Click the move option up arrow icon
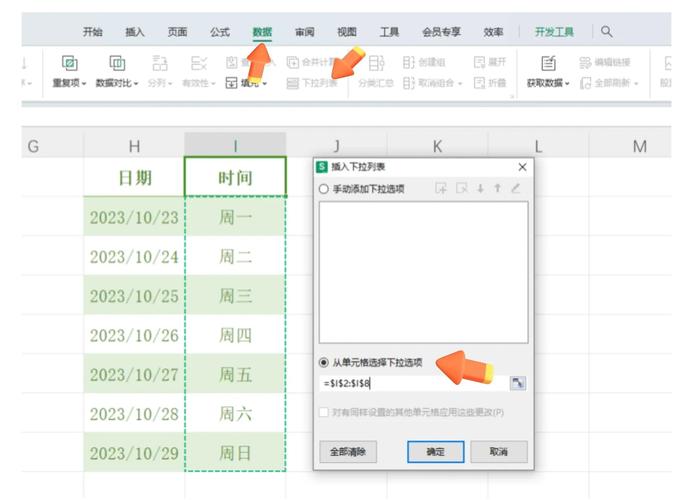693x500 pixels. pyautogui.click(x=498, y=189)
